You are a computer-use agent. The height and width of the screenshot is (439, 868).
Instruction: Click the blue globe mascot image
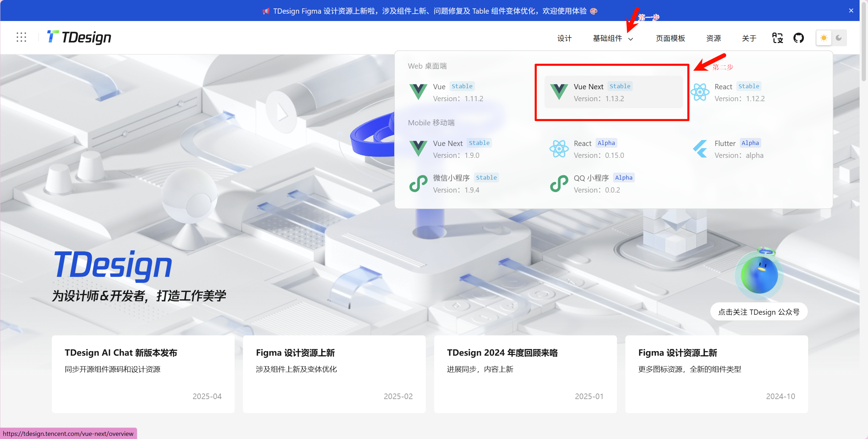759,275
